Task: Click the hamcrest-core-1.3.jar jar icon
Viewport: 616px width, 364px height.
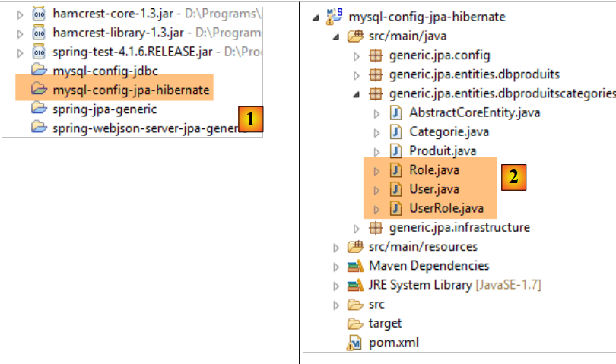Action: [x=40, y=14]
